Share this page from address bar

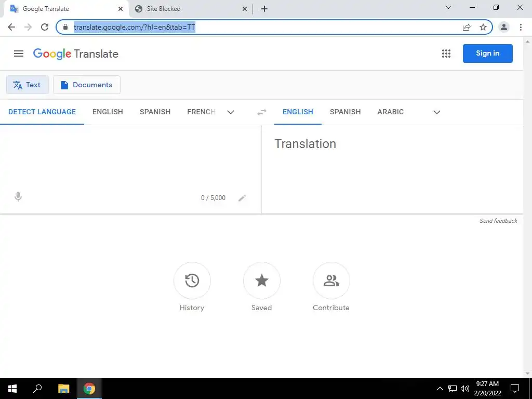(467, 27)
